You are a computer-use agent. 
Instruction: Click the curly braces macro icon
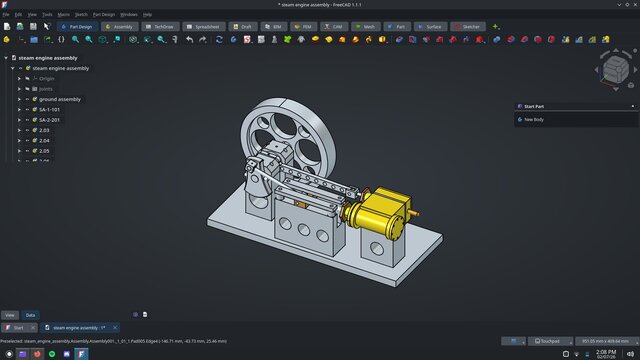61,40
